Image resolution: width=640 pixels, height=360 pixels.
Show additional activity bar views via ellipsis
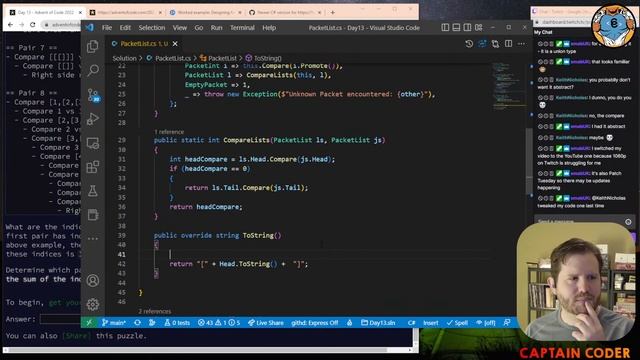[93, 238]
